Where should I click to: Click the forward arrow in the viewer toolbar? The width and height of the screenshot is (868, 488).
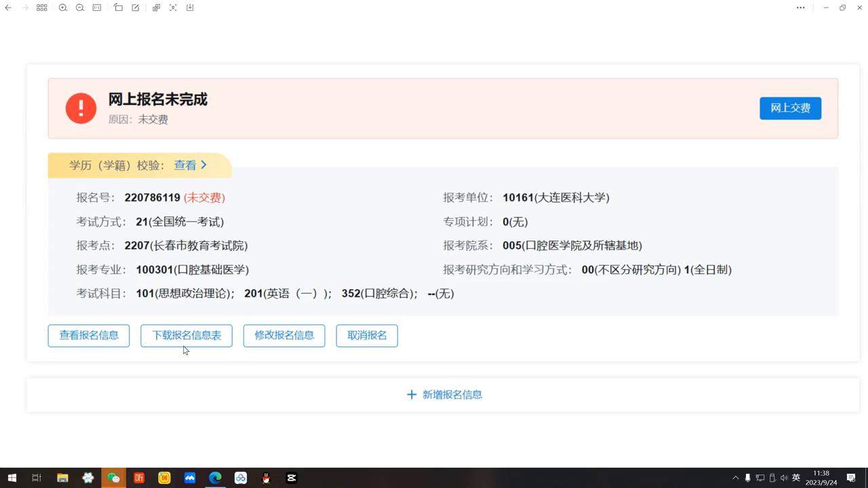(x=25, y=7)
